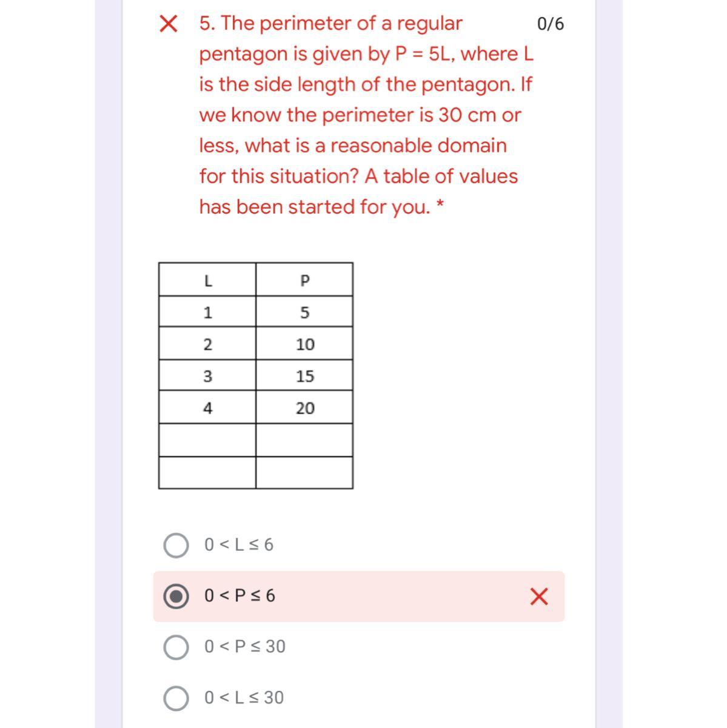Click the red X on the selected answer row

click(x=538, y=597)
